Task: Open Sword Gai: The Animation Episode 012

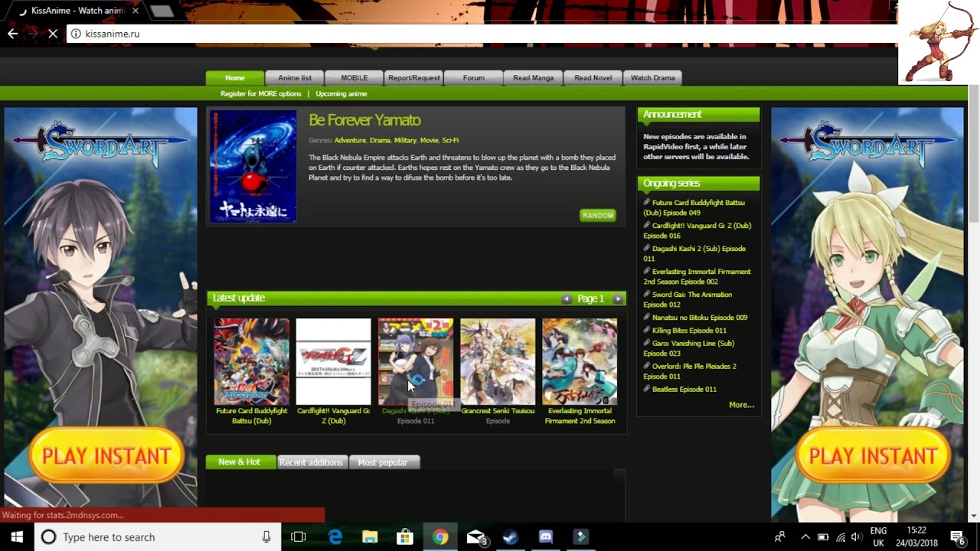Action: (688, 299)
